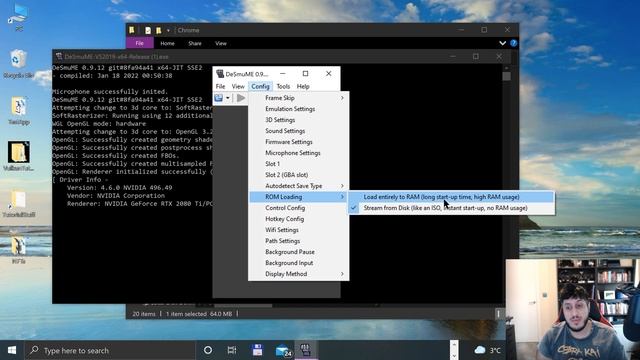Expand the Display Method submenu
640x360 pixels.
tap(298, 274)
